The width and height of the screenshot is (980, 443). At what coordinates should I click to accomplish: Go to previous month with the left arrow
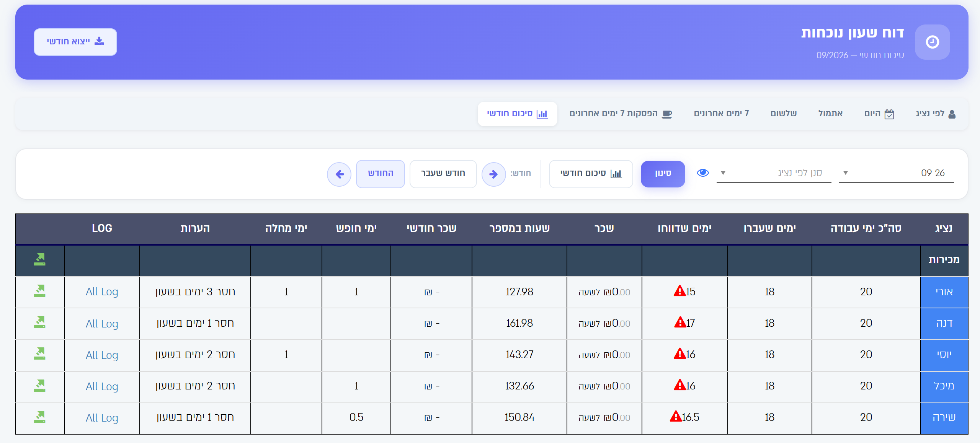(339, 174)
